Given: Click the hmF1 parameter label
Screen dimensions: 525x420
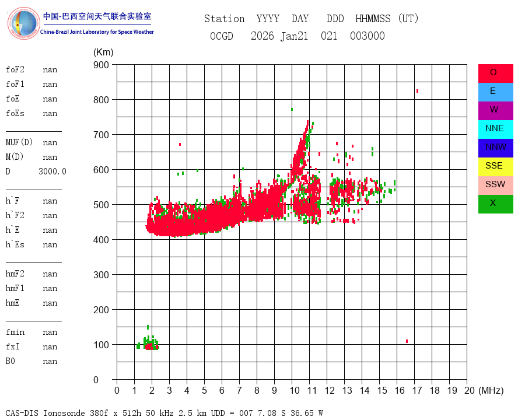Looking at the screenshot, I should [x=15, y=288].
